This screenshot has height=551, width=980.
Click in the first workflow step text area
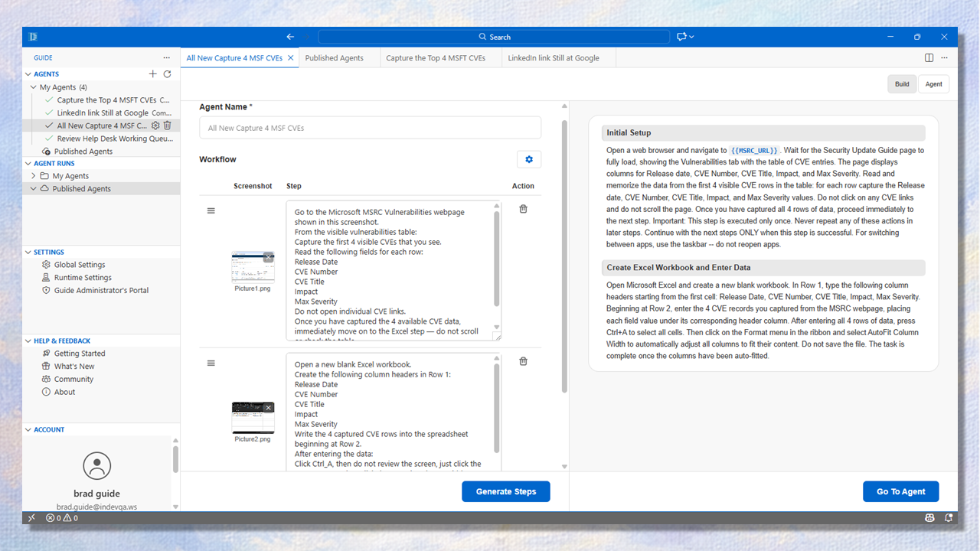(x=394, y=271)
